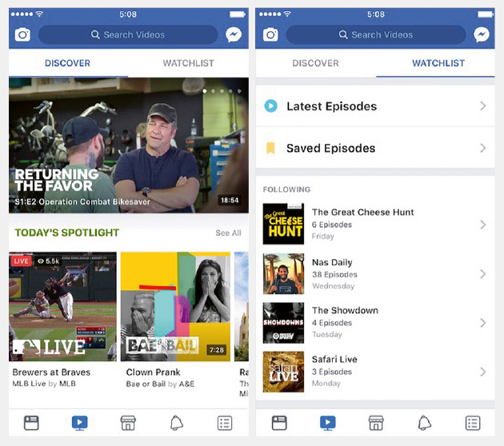Open camera icon on Watchlist screen
The height and width of the screenshot is (446, 504).
tap(270, 34)
